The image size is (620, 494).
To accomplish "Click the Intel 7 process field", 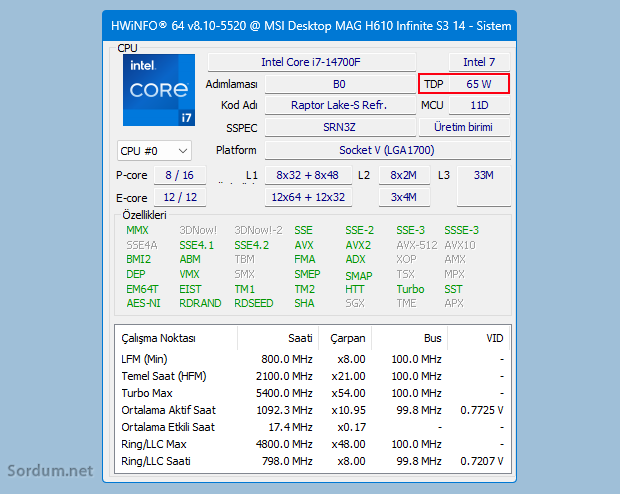I will click(x=479, y=62).
